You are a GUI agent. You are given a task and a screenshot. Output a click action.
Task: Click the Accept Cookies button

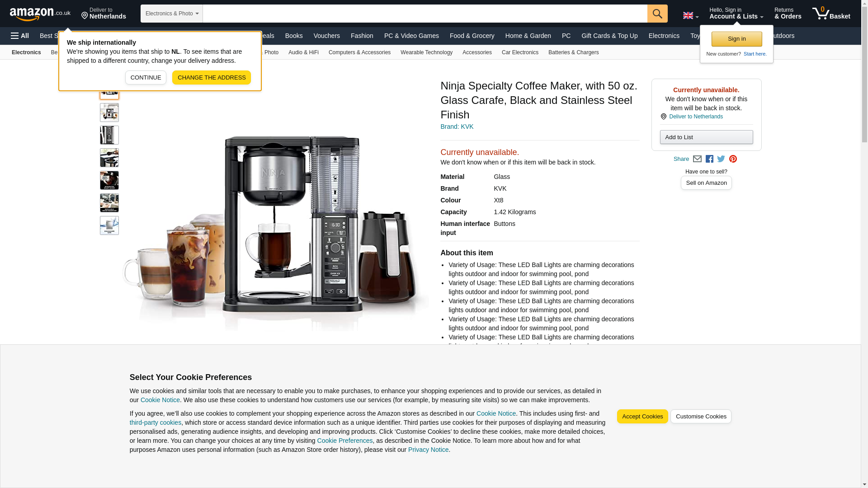coord(642,417)
